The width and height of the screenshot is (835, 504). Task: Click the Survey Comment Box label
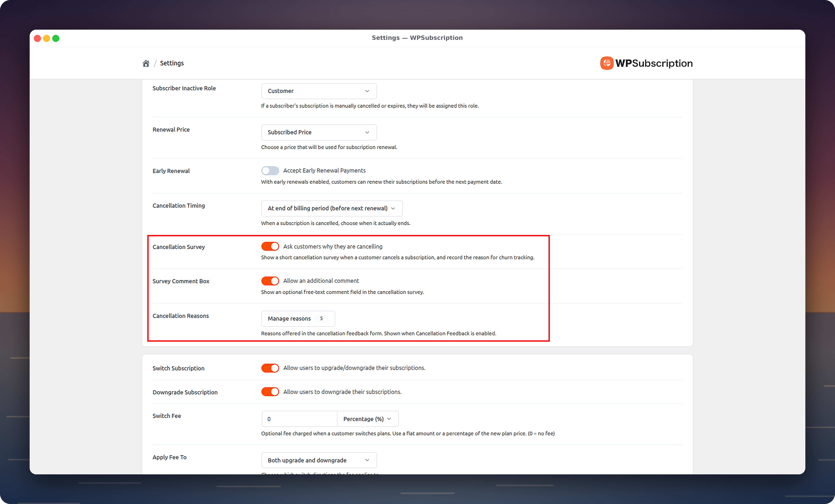point(181,281)
